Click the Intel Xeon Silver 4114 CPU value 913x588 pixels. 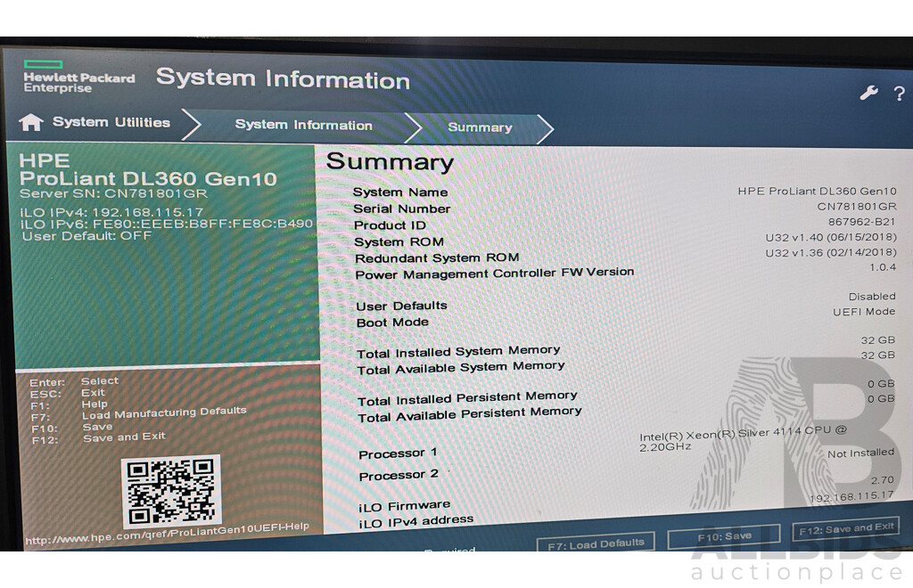click(743, 438)
